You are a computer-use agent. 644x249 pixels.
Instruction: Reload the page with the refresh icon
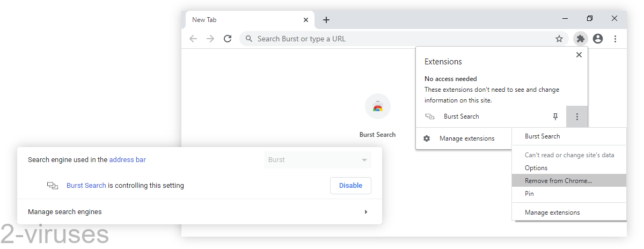click(228, 39)
